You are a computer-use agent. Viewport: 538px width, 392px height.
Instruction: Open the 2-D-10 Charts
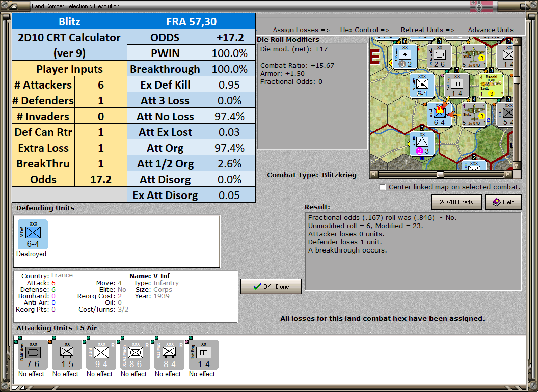click(x=456, y=202)
